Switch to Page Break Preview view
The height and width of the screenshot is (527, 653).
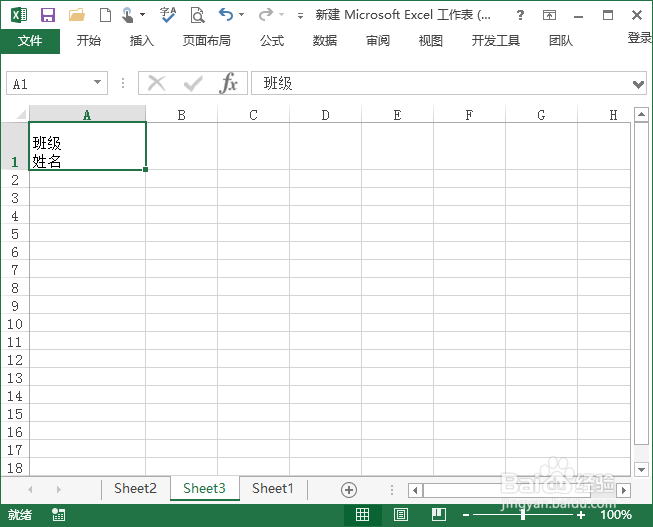(439, 515)
